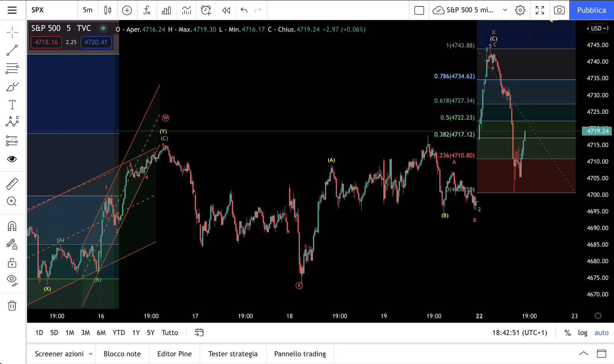The width and height of the screenshot is (614, 364).
Task: Select the 3M time range
Action: click(x=85, y=333)
